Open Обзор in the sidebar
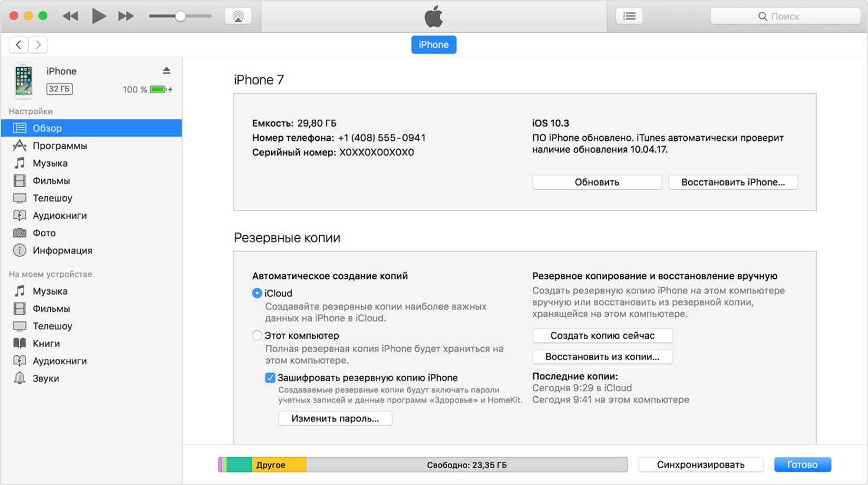 point(47,128)
